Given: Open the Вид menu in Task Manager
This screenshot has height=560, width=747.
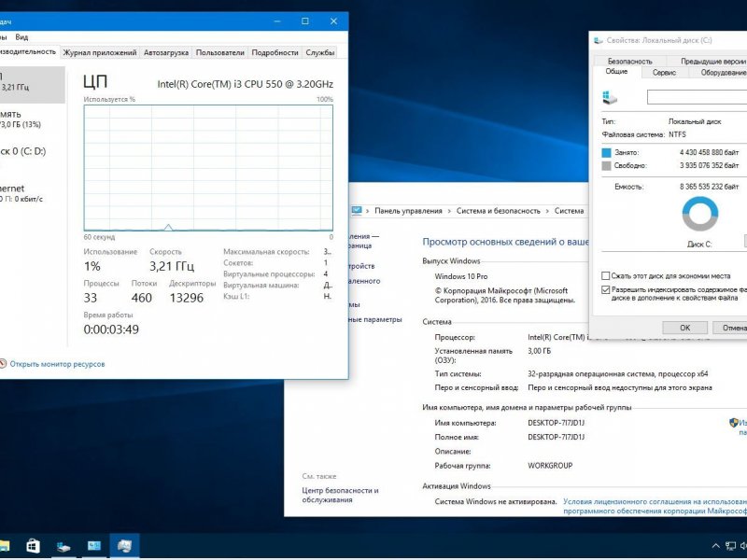Looking at the screenshot, I should click(21, 37).
